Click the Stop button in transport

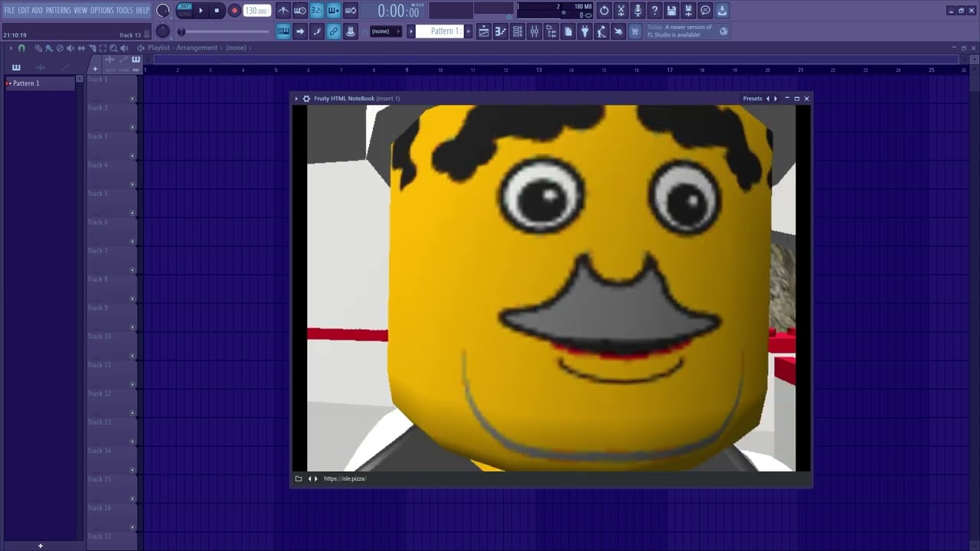click(x=217, y=11)
